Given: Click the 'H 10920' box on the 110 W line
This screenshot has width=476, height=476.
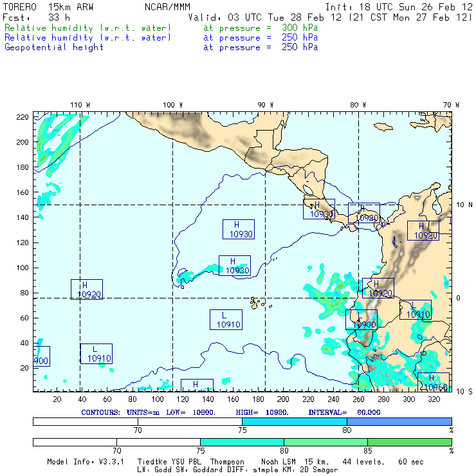Looking at the screenshot, I should pyautogui.click(x=87, y=289).
